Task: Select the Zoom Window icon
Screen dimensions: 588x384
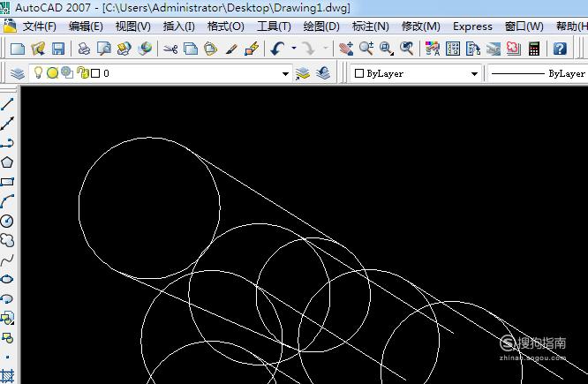Action: click(x=386, y=49)
